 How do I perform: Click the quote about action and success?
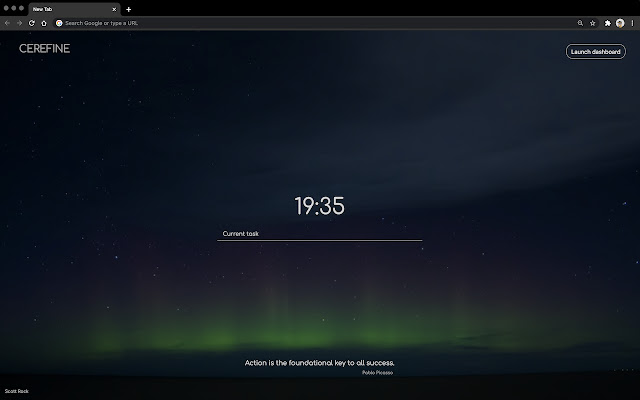[x=319, y=362]
